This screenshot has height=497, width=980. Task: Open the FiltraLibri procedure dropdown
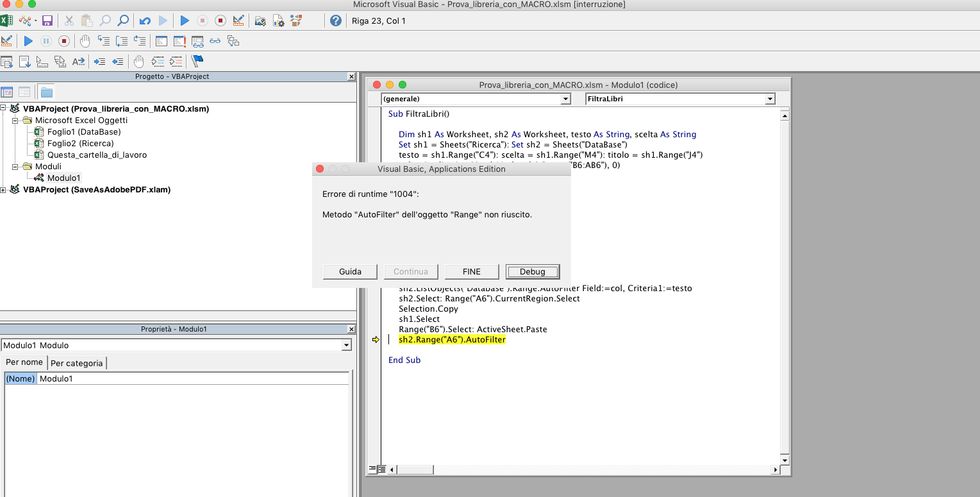point(770,99)
